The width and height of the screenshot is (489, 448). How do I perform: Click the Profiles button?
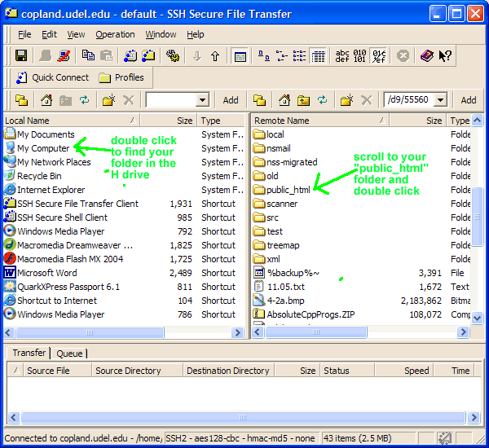coord(121,77)
